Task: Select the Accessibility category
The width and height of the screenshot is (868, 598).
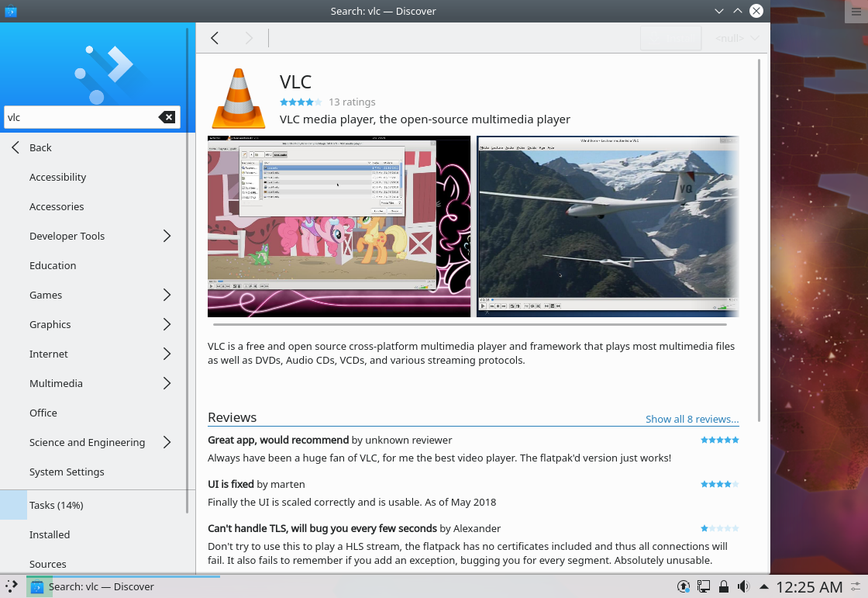Action: click(93, 177)
